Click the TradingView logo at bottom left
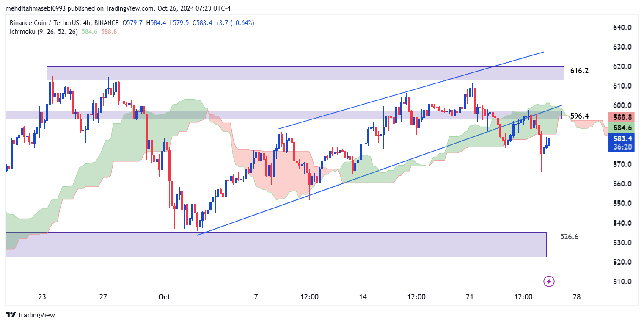This screenshot has width=644, height=324. pos(30,315)
